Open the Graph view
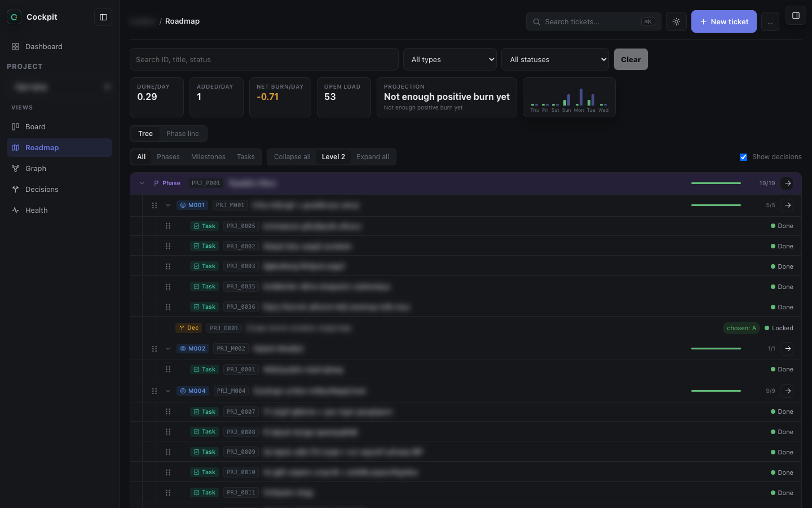Viewport: 812px width, 508px height. tap(59, 168)
